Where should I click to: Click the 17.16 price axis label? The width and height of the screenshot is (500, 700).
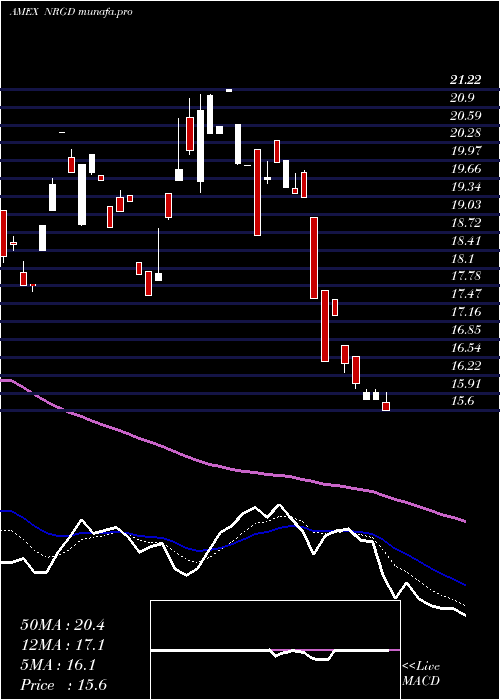[466, 312]
